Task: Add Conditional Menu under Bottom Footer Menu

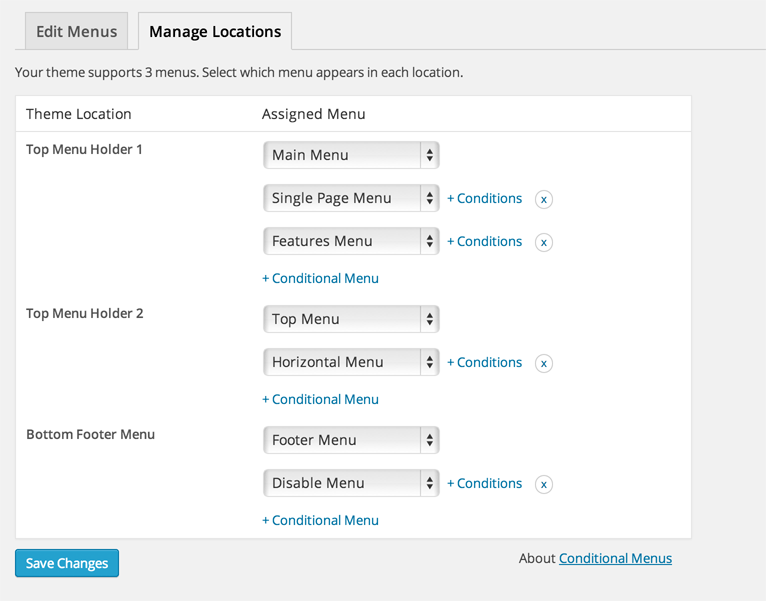Action: tap(321, 520)
